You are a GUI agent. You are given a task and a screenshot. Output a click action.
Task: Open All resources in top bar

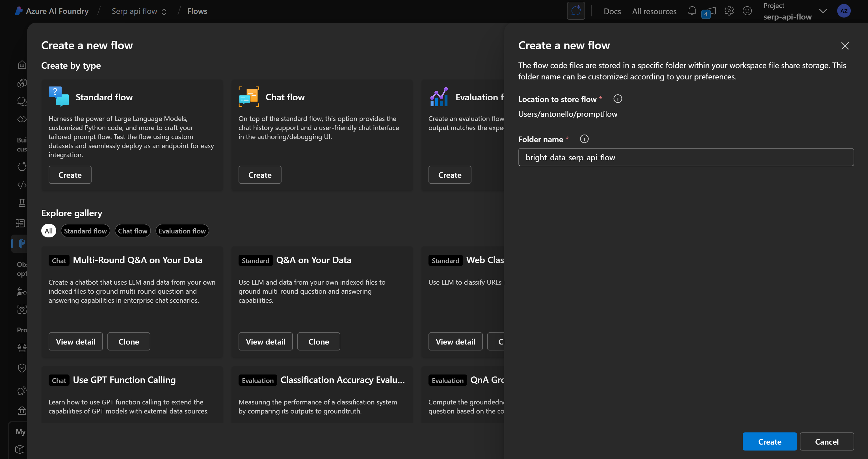click(654, 11)
